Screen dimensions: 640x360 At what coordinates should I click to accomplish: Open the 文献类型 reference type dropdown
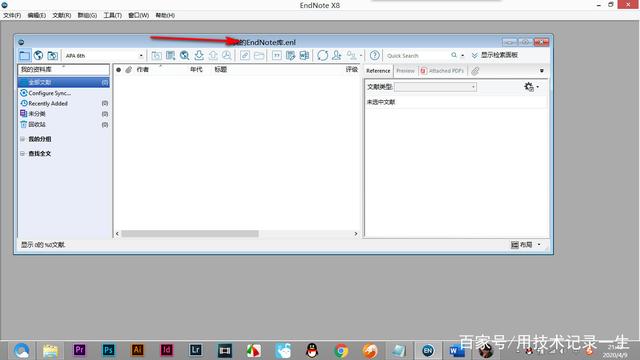point(435,87)
